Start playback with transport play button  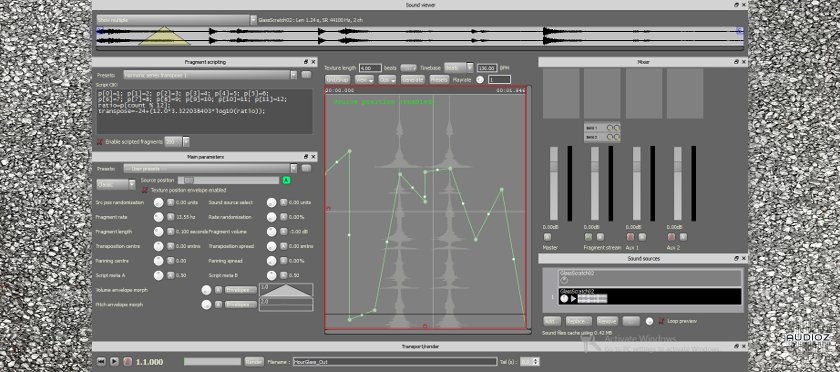click(x=114, y=362)
